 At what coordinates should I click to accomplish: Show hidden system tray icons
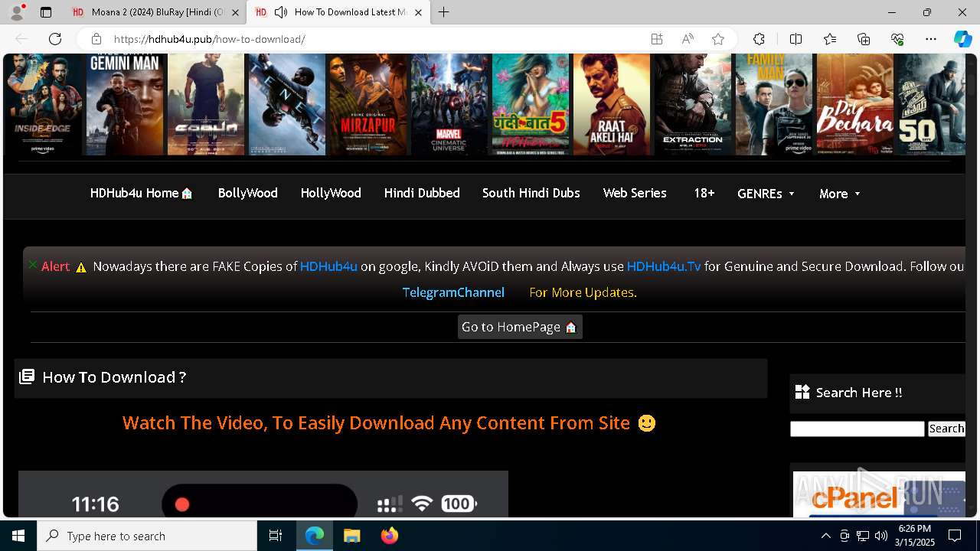[825, 536]
